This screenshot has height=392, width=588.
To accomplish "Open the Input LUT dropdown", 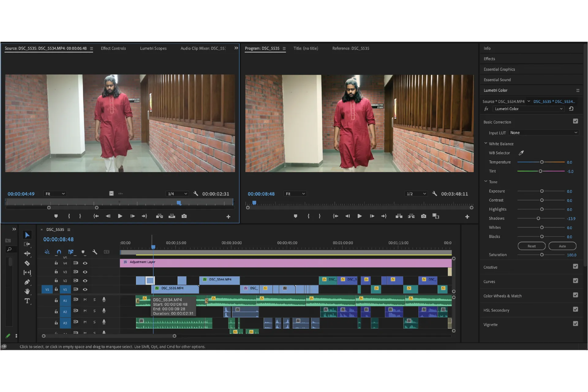I will click(544, 133).
